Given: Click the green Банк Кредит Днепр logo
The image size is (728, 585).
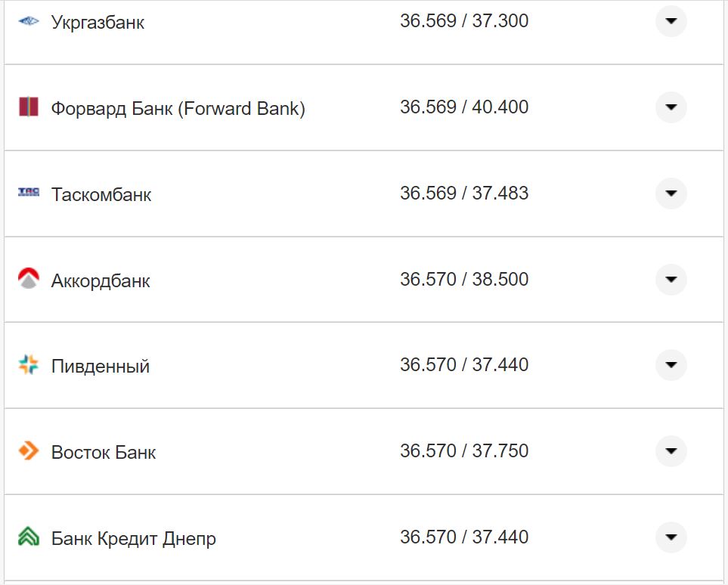Looking at the screenshot, I should click(28, 537).
